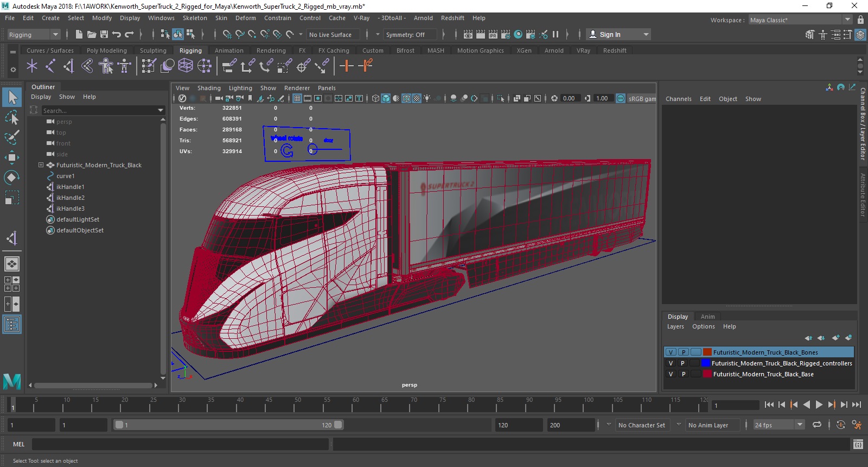Open the Deform menu
Screen dimensions: 868x467
[245, 18]
